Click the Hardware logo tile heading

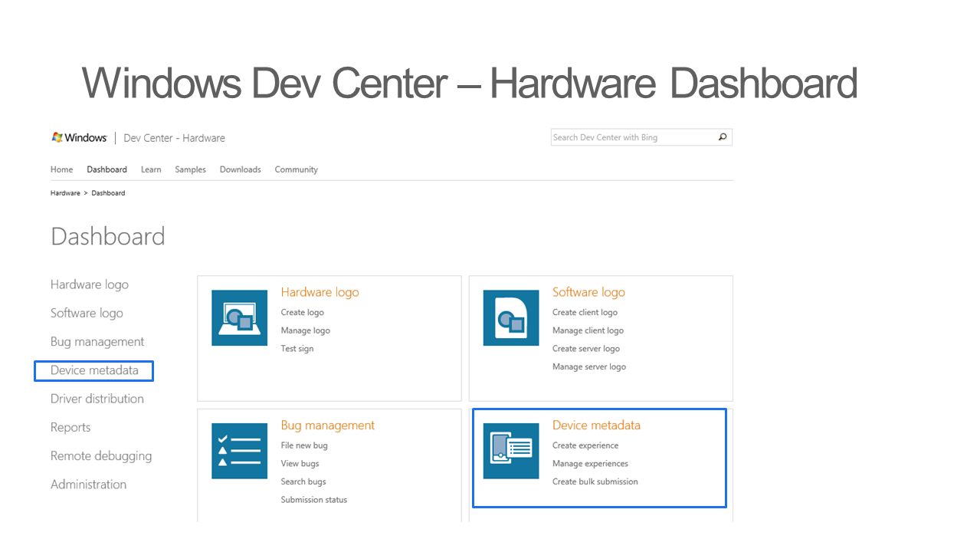pos(320,292)
